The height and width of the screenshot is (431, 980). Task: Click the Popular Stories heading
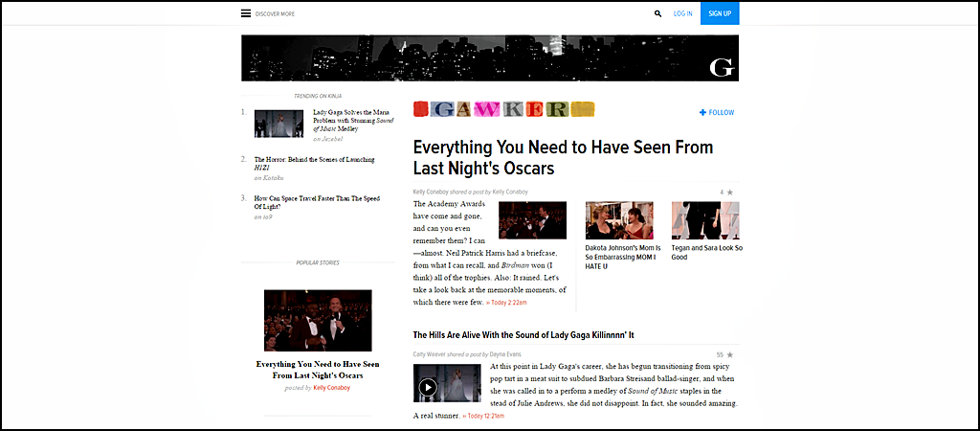tap(318, 263)
